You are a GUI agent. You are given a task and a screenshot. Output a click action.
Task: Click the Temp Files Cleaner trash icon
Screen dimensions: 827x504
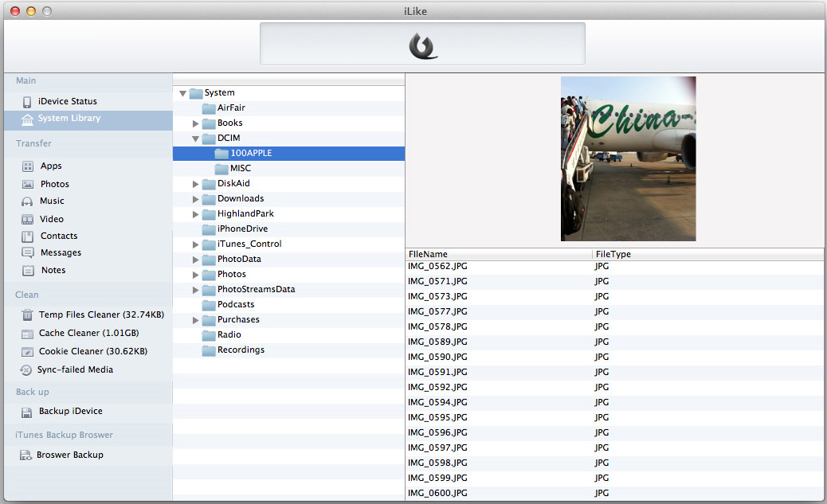click(27, 315)
